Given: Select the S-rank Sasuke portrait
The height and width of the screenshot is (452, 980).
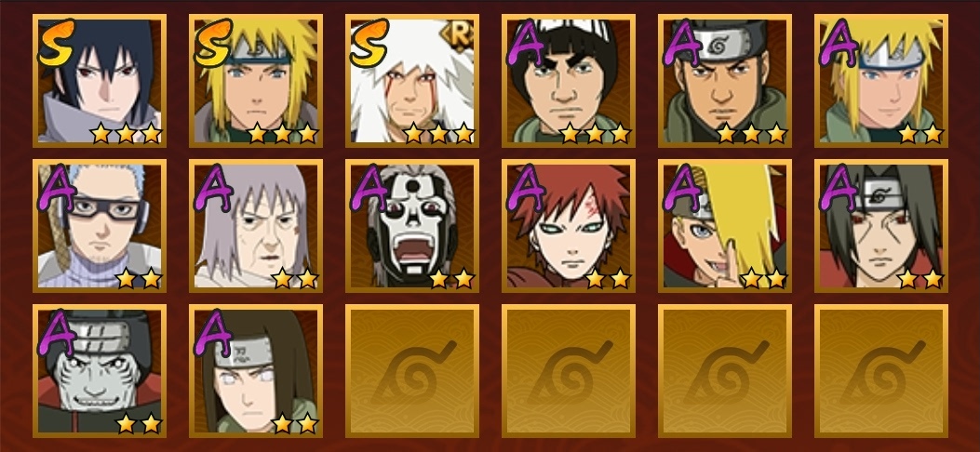Looking at the screenshot, I should tap(100, 81).
